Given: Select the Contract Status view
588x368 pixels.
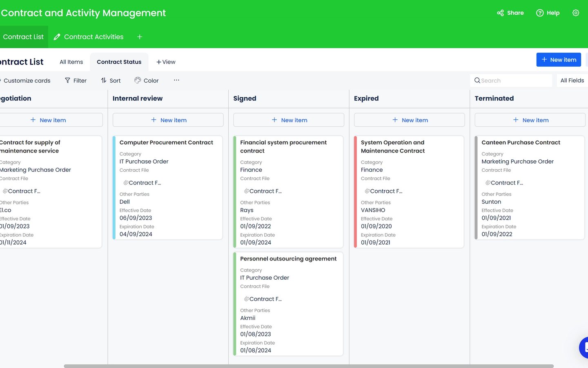Looking at the screenshot, I should (x=119, y=62).
